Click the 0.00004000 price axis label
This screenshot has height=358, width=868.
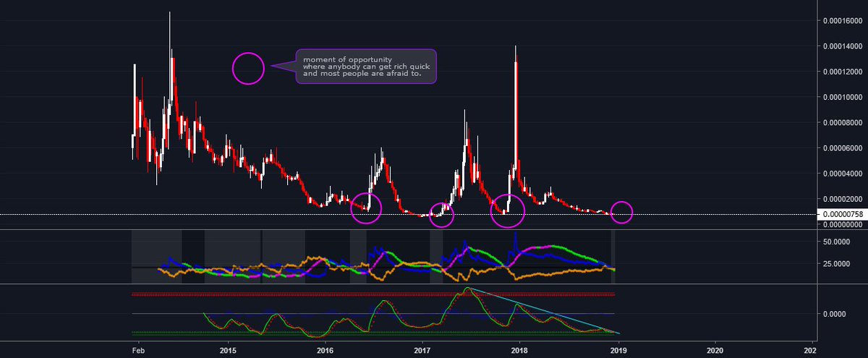843,174
